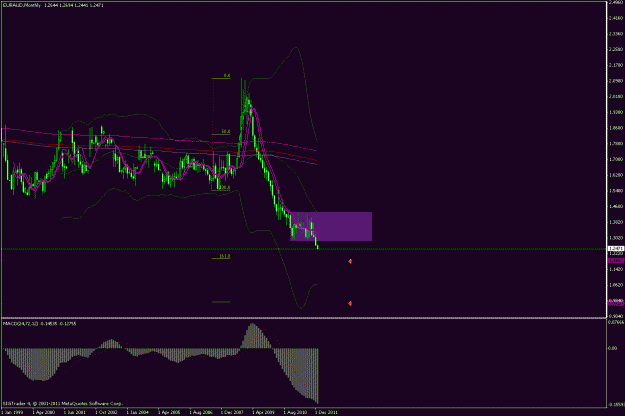This screenshot has height=416, width=625.
Task: Click the 1 Dec 2007 date label
Action: (x=232, y=412)
